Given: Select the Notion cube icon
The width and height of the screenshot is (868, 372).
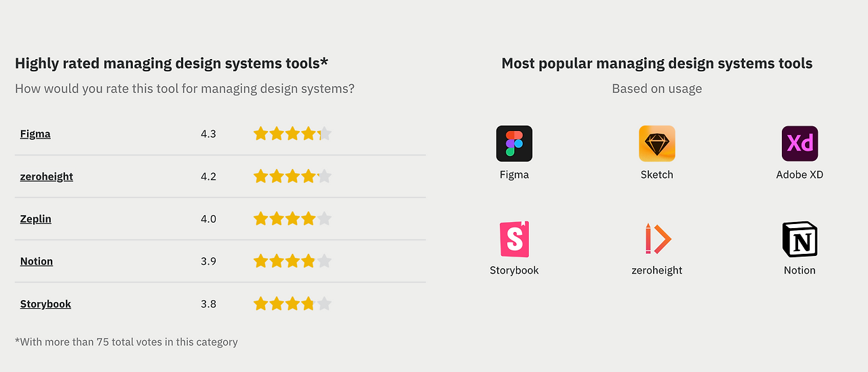Looking at the screenshot, I should [800, 239].
